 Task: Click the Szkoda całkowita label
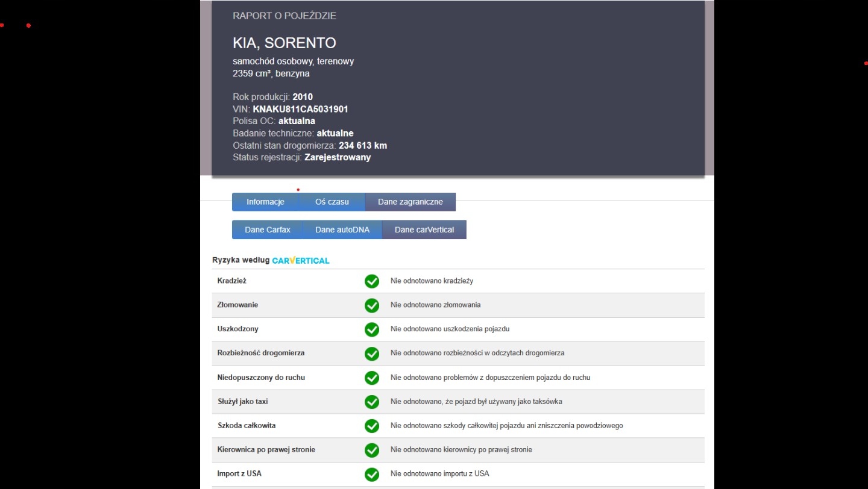pyautogui.click(x=247, y=426)
